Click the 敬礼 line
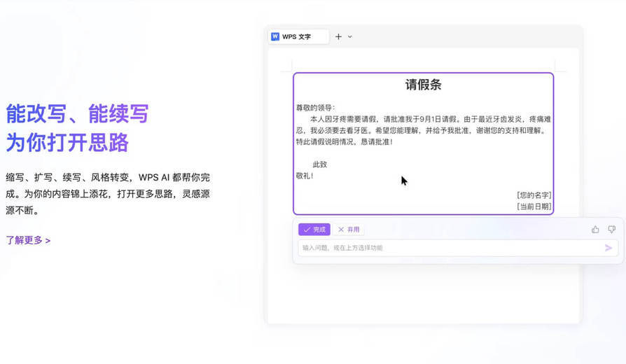Viewport: 626px width, 364px height. coord(305,176)
